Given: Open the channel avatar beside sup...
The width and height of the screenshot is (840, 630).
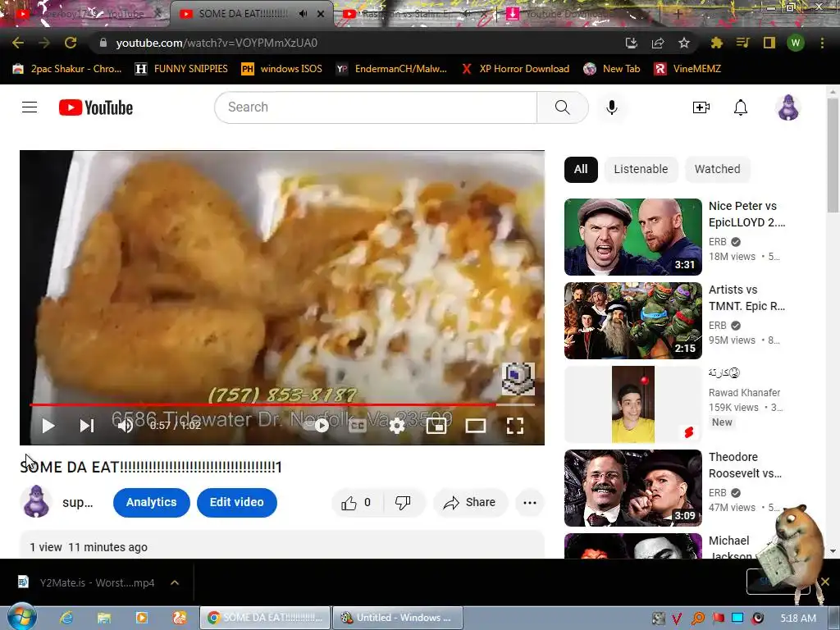Looking at the screenshot, I should 36,502.
